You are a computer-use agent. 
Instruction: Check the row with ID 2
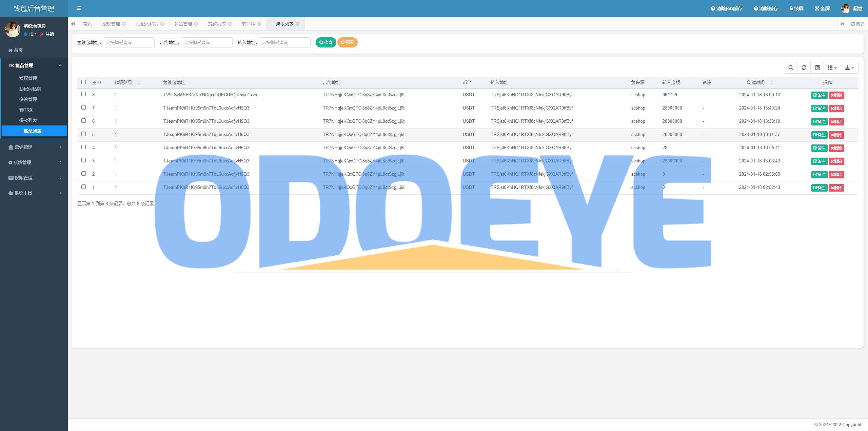pyautogui.click(x=83, y=174)
